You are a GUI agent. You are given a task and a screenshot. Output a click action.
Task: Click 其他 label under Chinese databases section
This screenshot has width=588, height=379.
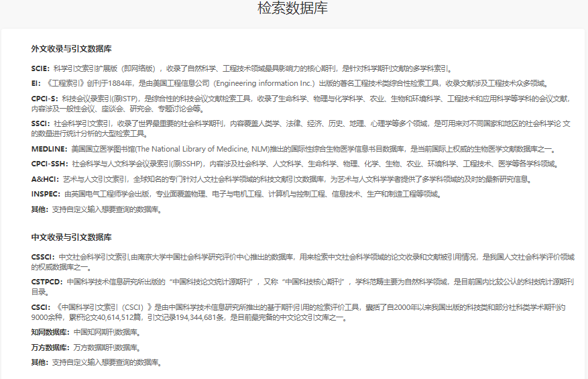coord(40,362)
